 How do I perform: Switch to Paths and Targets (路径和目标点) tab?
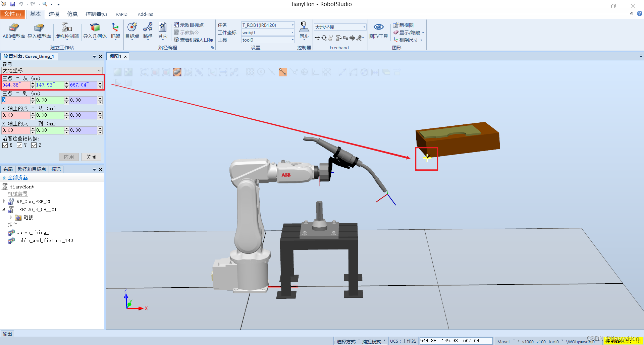[x=32, y=169]
